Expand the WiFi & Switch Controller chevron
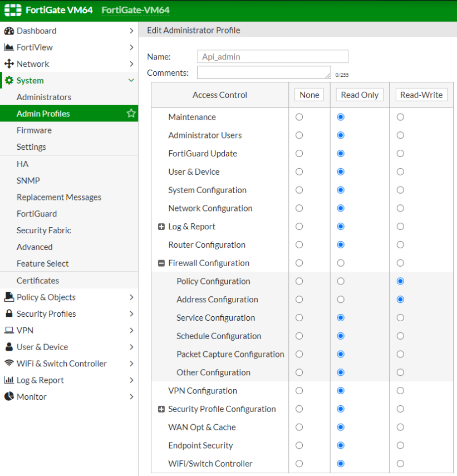This screenshot has width=457, height=476. [x=131, y=364]
